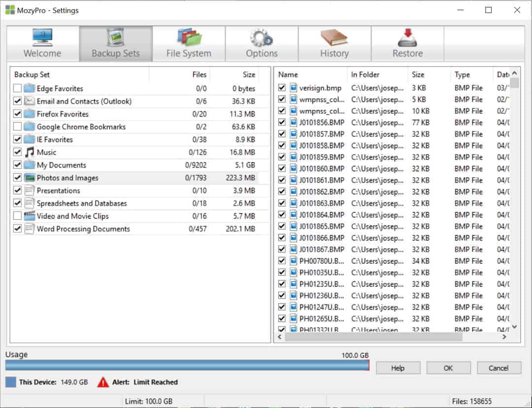Switch to the Backup Sets tab

[116, 44]
